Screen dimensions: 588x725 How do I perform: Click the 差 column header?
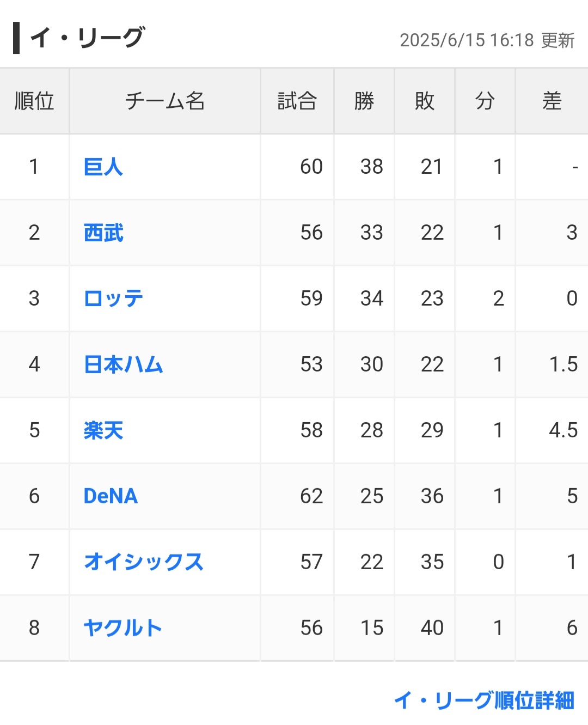552,101
